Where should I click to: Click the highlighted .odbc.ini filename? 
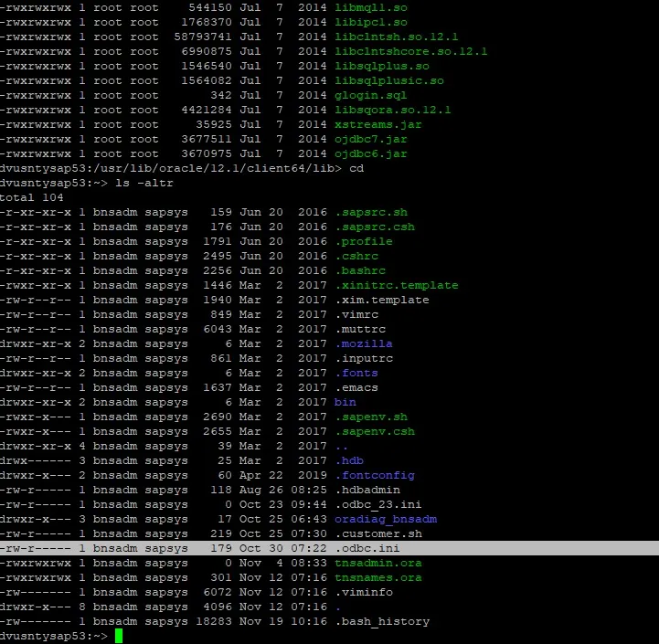(x=368, y=548)
